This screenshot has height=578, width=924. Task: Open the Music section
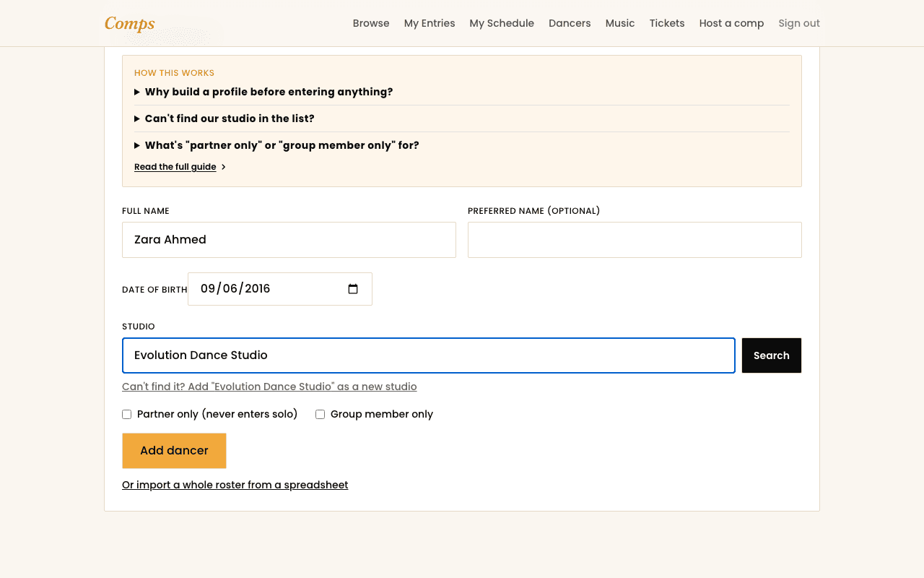pyautogui.click(x=620, y=23)
